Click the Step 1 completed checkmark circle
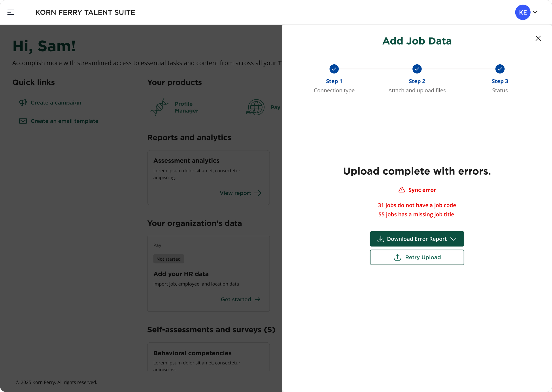 pyautogui.click(x=334, y=69)
